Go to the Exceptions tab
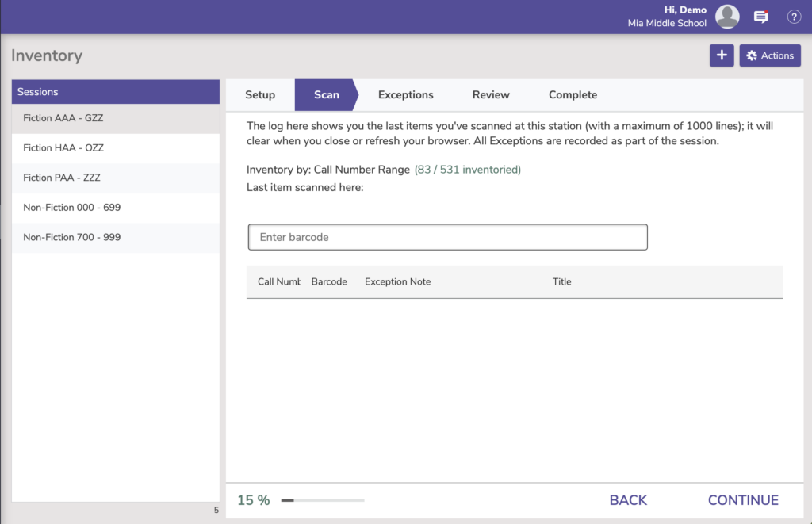This screenshot has height=524, width=812. (x=405, y=95)
